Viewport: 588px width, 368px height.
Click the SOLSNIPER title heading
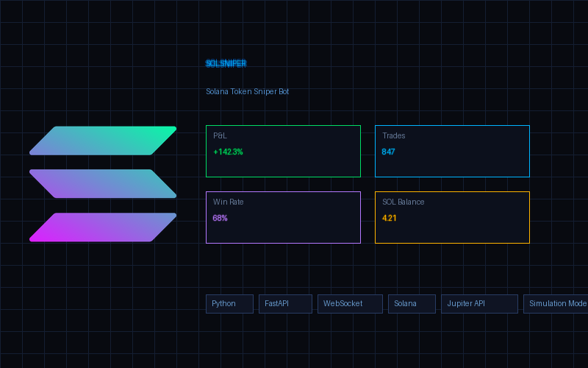point(226,63)
